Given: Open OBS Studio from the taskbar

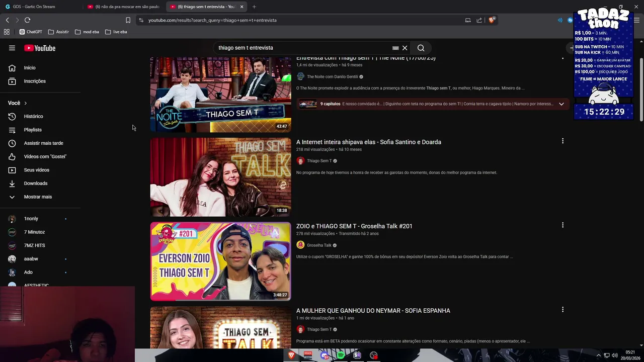Looking at the screenshot, I should coord(373,355).
